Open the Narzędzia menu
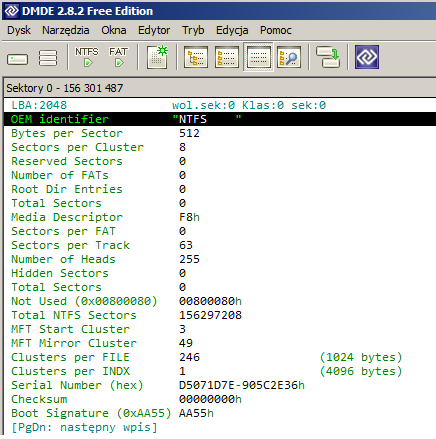 coord(66,30)
